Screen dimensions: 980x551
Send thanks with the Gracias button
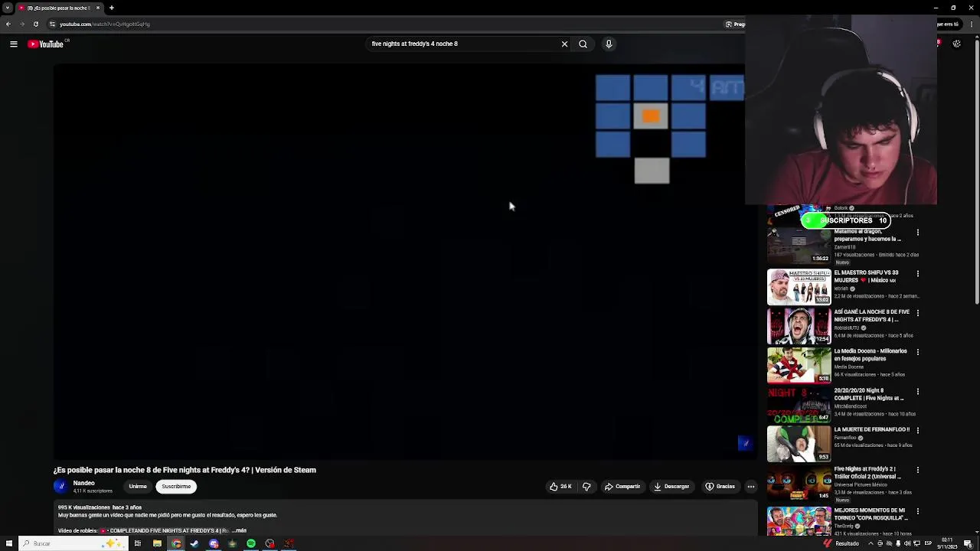tap(720, 487)
